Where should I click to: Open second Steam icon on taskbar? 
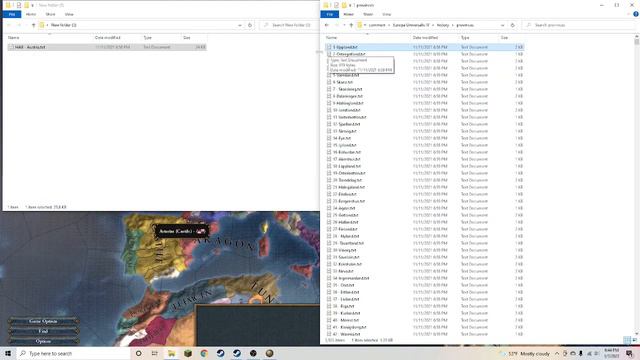[x=237, y=353]
